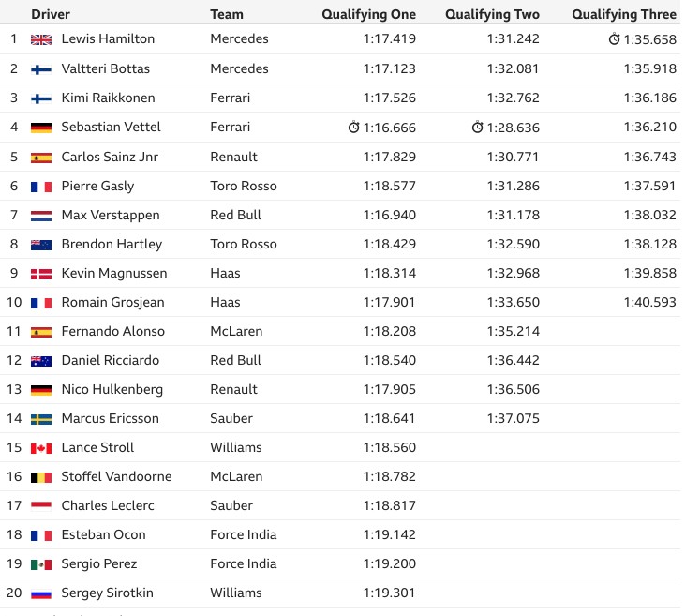Image resolution: width=685 pixels, height=616 pixels.
Task: Click the stopwatch icon next to 1:28.636
Action: 478,127
